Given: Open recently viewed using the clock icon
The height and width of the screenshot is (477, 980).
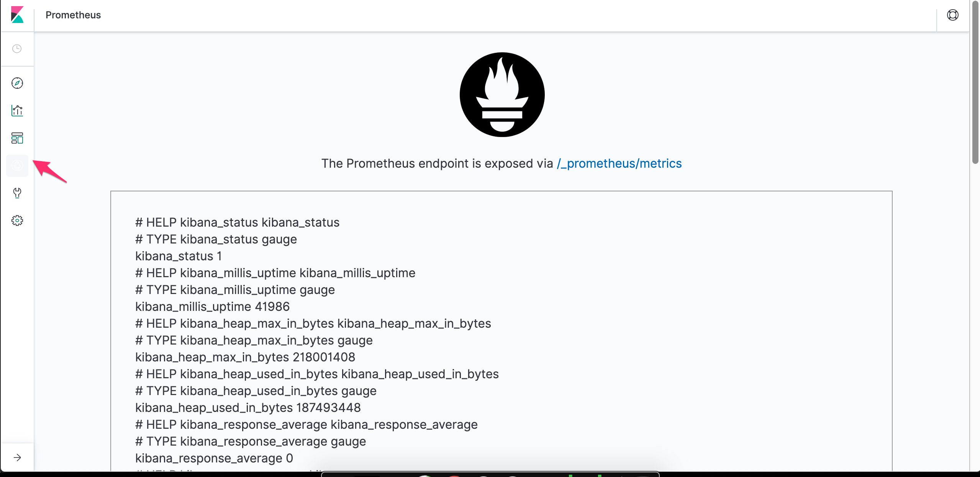Looking at the screenshot, I should coord(17,49).
